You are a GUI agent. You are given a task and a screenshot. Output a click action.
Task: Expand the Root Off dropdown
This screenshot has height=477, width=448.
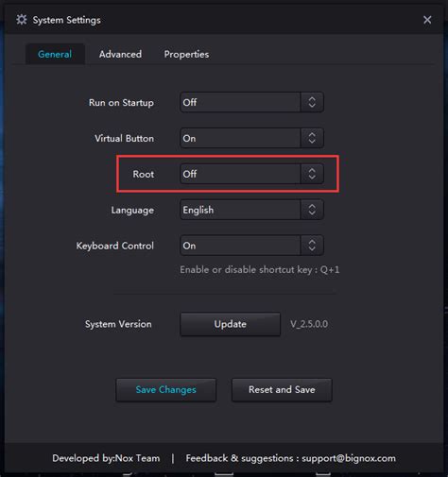251,174
